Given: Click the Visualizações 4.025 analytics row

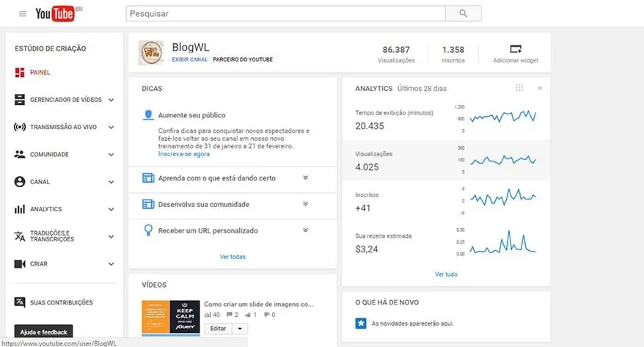Looking at the screenshot, I should (446, 160).
